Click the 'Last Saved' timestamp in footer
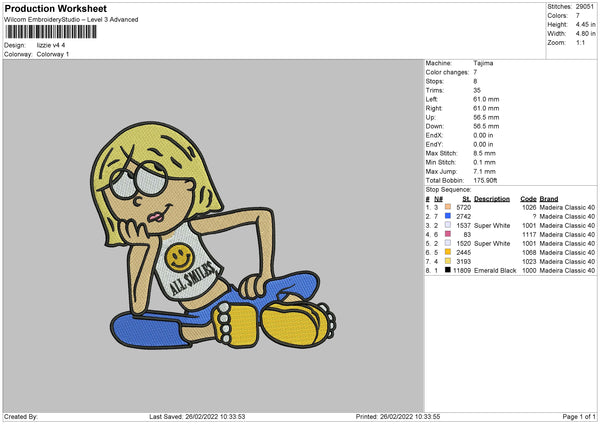Viewport: 600px width, 424px height. click(x=197, y=417)
